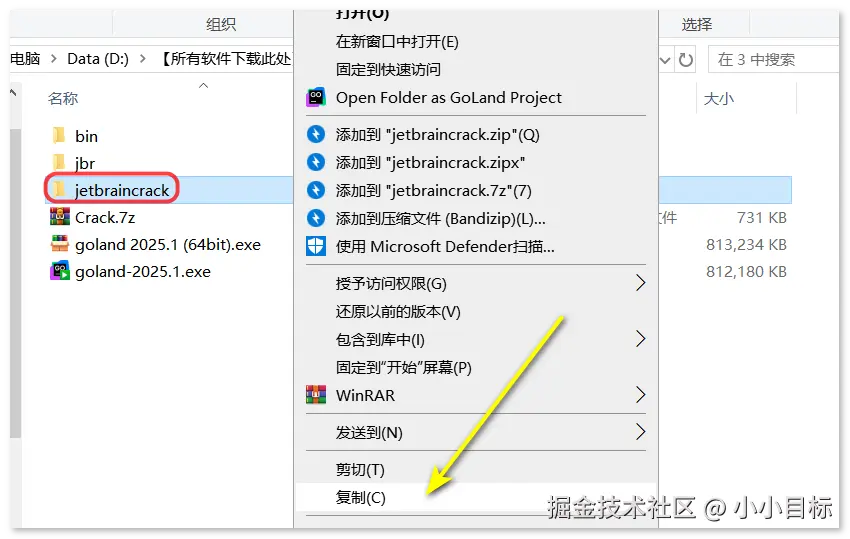Screen dimensions: 850x539
Task: Click Data (D:) in the breadcrumb path
Action: 98,59
